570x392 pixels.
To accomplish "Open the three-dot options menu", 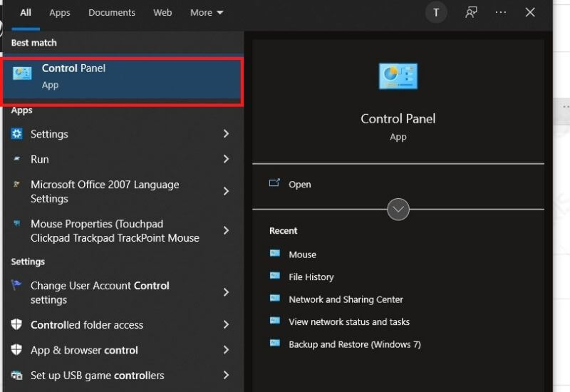I will pos(501,12).
